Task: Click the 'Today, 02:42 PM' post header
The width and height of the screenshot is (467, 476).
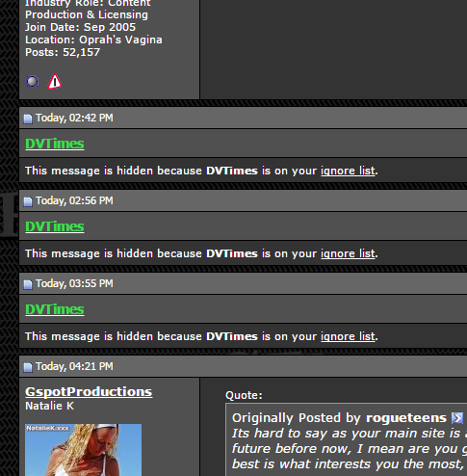Action: tap(243, 118)
